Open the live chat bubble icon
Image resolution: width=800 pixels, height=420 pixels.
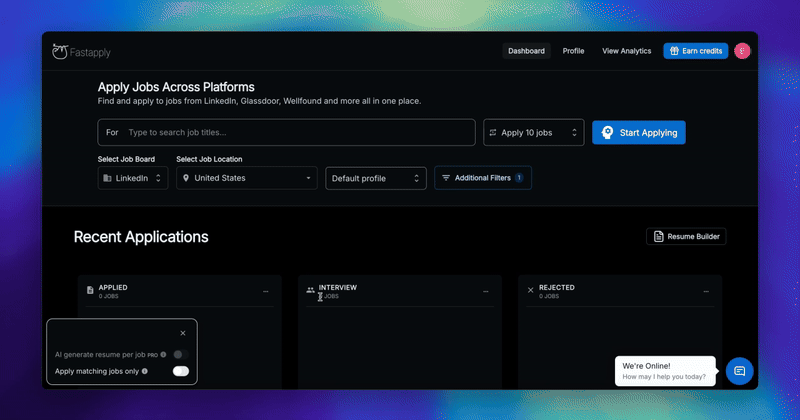coord(739,371)
